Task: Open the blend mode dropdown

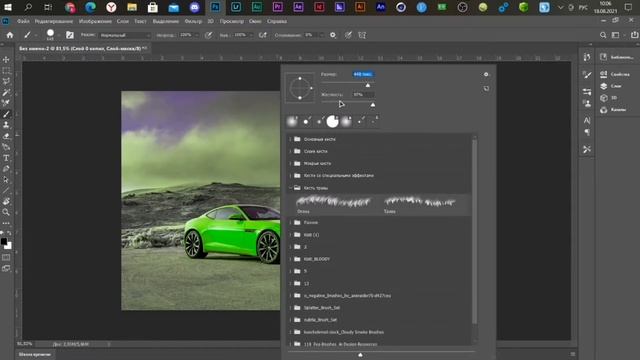Action: coord(124,36)
